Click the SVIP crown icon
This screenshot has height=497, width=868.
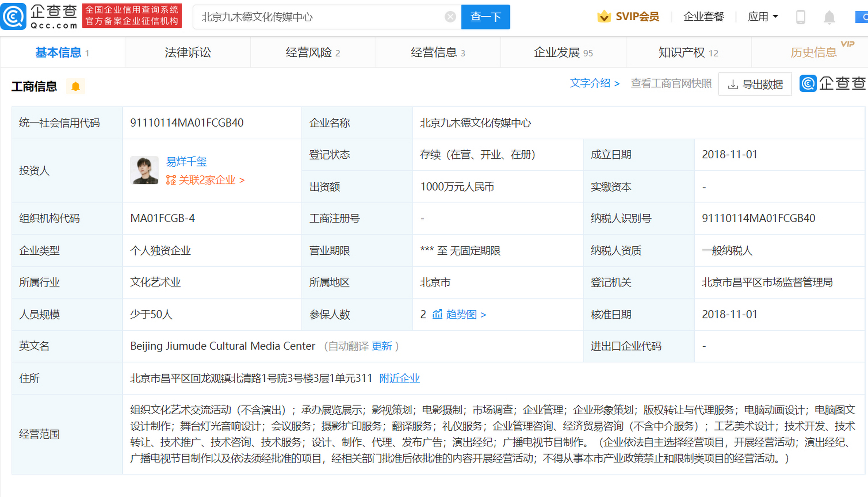point(604,17)
